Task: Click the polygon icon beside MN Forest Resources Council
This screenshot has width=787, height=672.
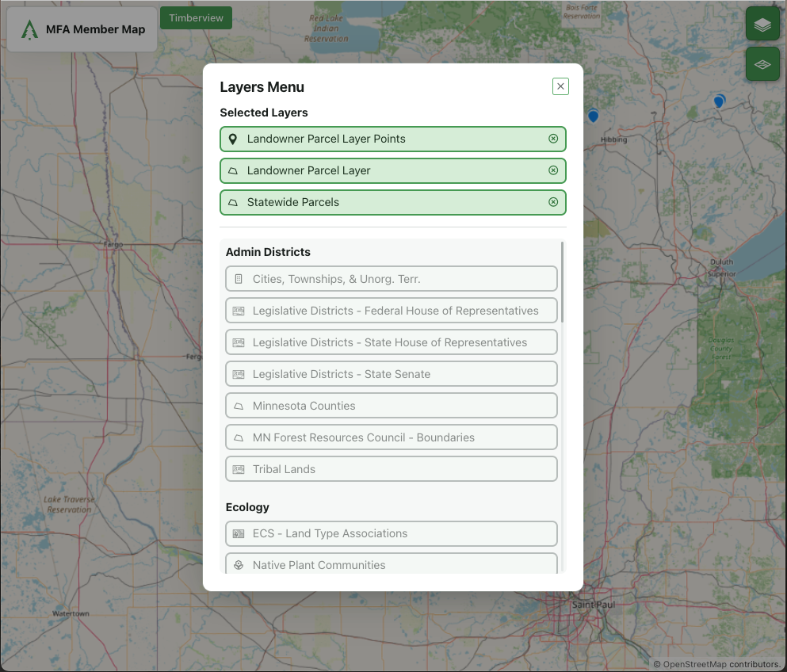Action: pyautogui.click(x=239, y=437)
